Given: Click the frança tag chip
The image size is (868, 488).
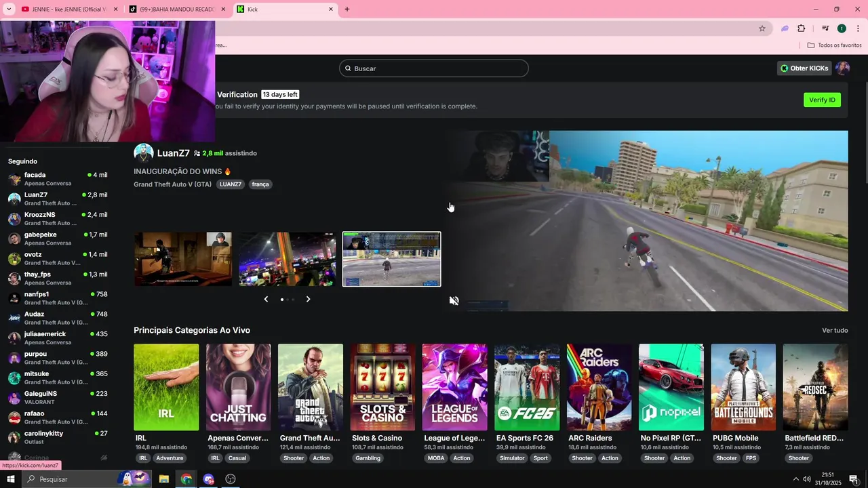Looking at the screenshot, I should pyautogui.click(x=260, y=184).
